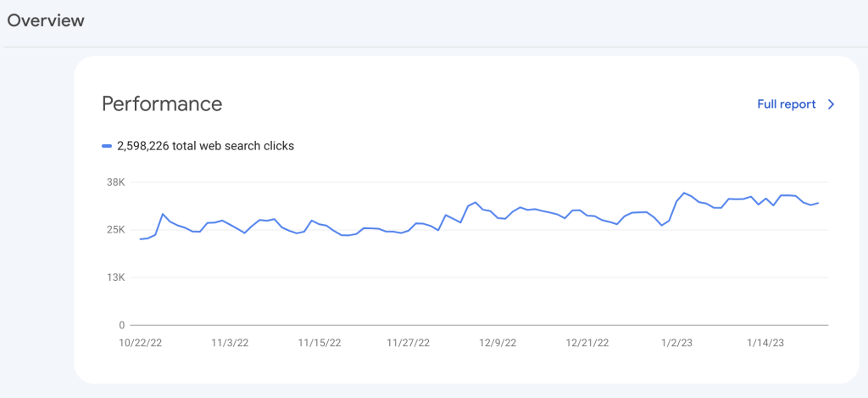Select the 11/15/22 date label
Image resolution: width=868 pixels, height=398 pixels.
point(320,343)
